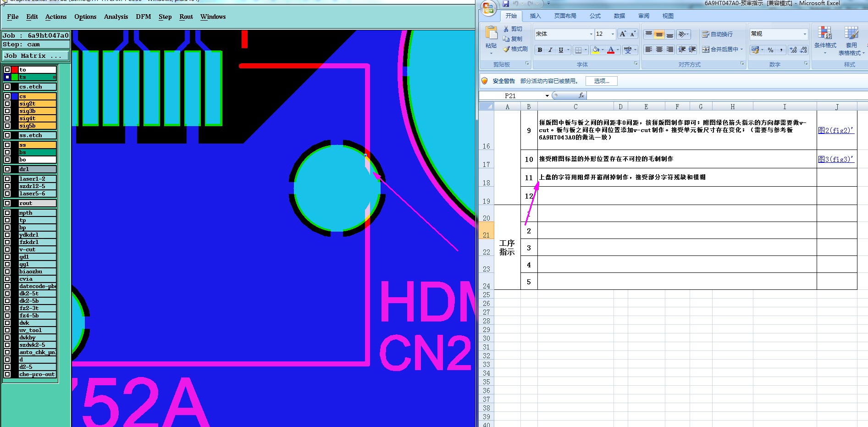Open merge and center dropdown arrow
This screenshot has height=427, width=868.
pos(741,50)
